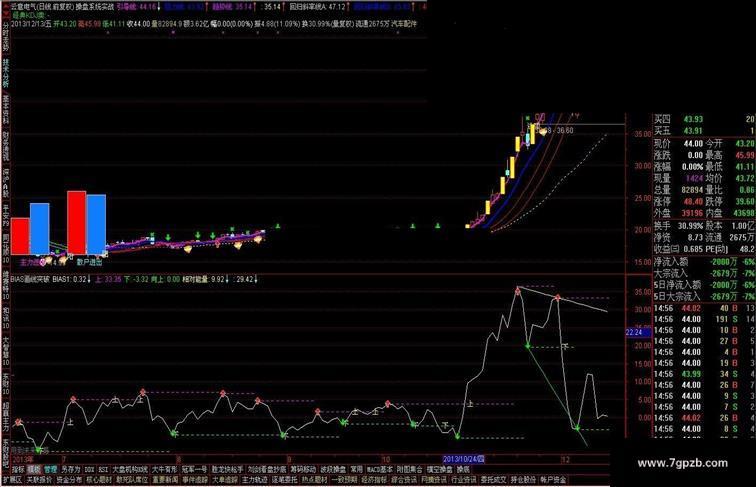
Task: Open the 慎空操盘 template
Action: (440, 469)
